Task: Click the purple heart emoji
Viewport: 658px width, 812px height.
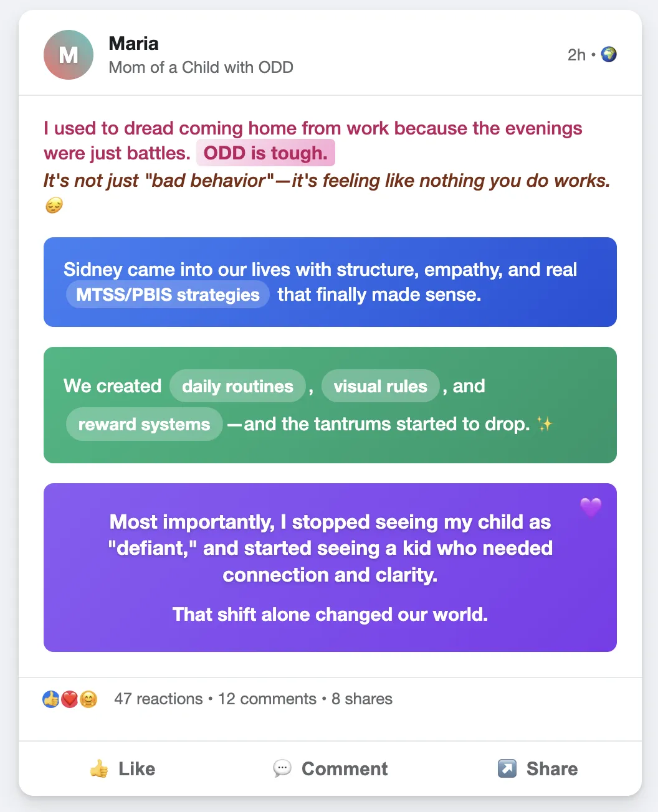Action: [591, 507]
